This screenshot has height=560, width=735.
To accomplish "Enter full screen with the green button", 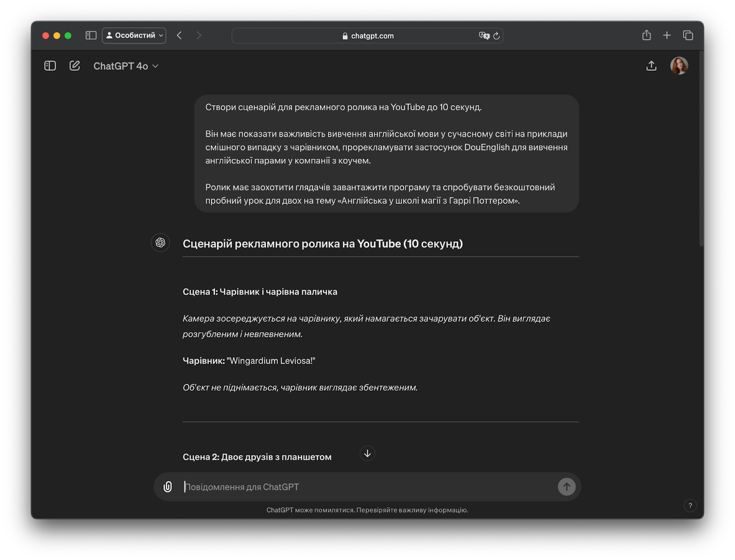I will point(68,35).
